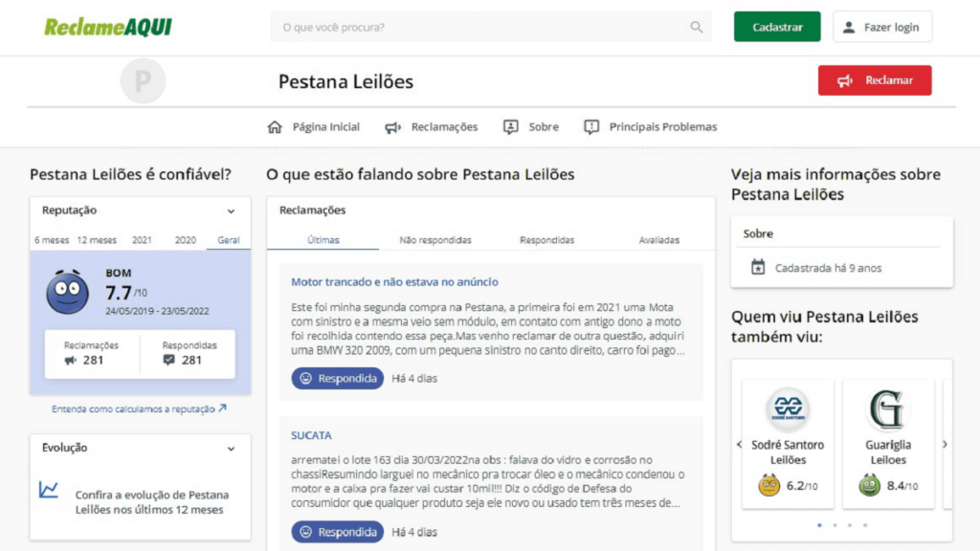980x551 pixels.
Task: Click the Principais Problemas alert icon
Action: (x=591, y=127)
